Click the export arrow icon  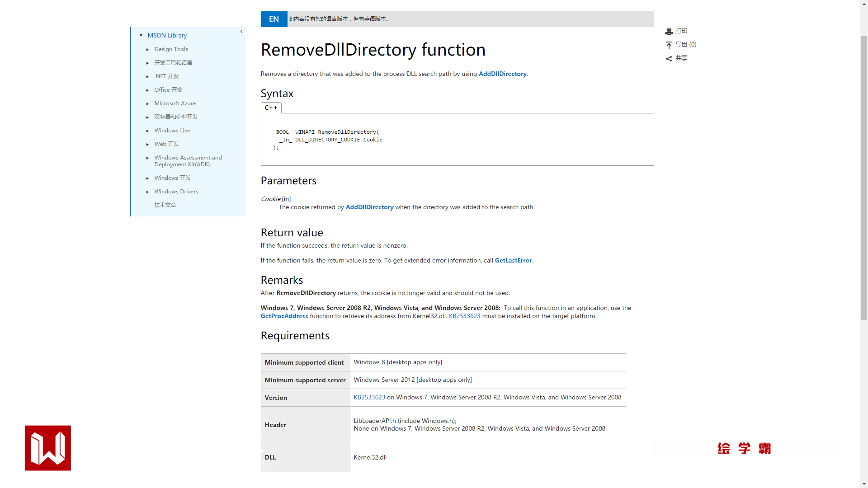(x=669, y=45)
